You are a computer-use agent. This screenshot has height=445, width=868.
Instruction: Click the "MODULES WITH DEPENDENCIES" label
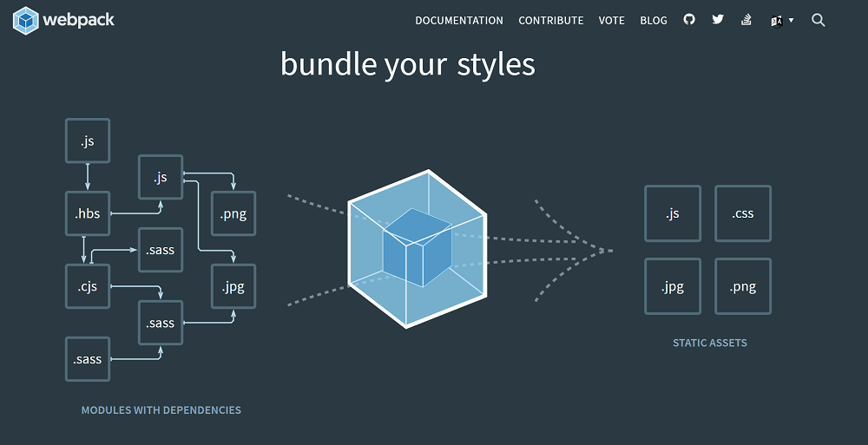pyautogui.click(x=161, y=410)
